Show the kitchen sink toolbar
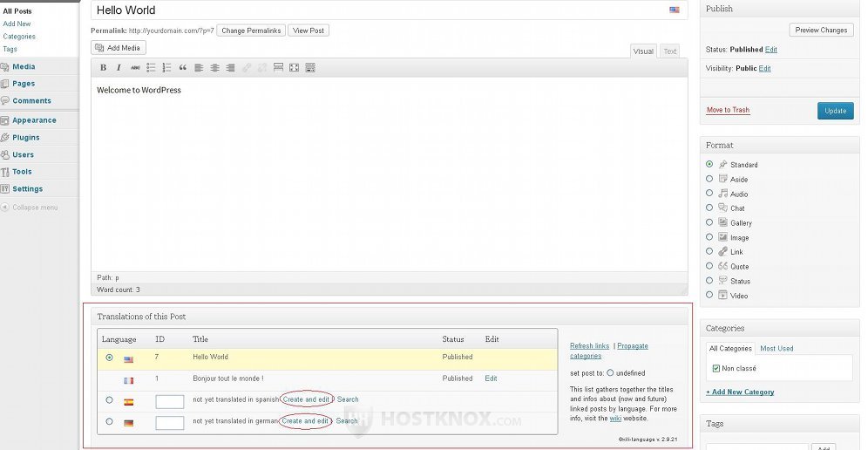 [x=310, y=68]
